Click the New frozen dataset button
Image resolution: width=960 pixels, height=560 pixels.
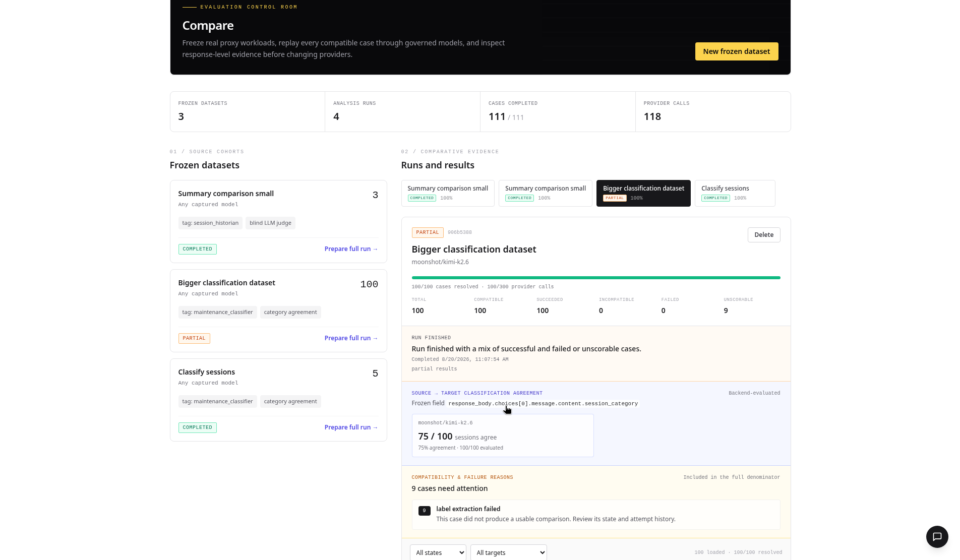click(x=736, y=51)
